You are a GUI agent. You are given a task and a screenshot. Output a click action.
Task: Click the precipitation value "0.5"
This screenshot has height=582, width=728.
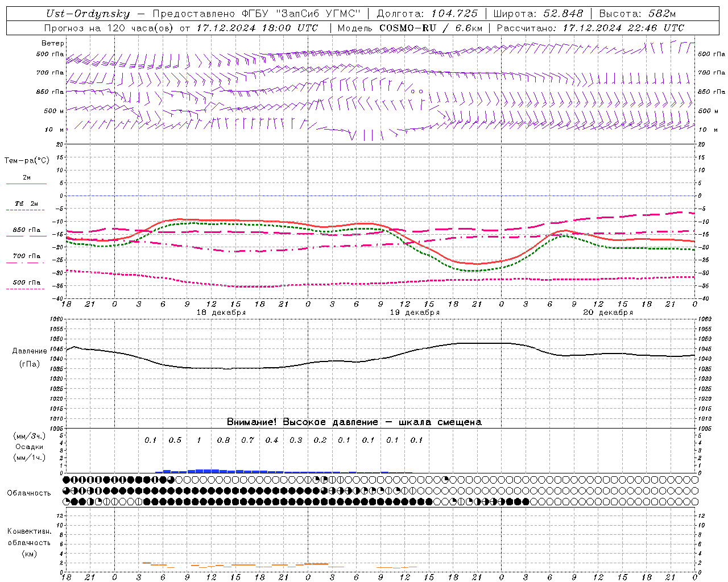(x=175, y=440)
